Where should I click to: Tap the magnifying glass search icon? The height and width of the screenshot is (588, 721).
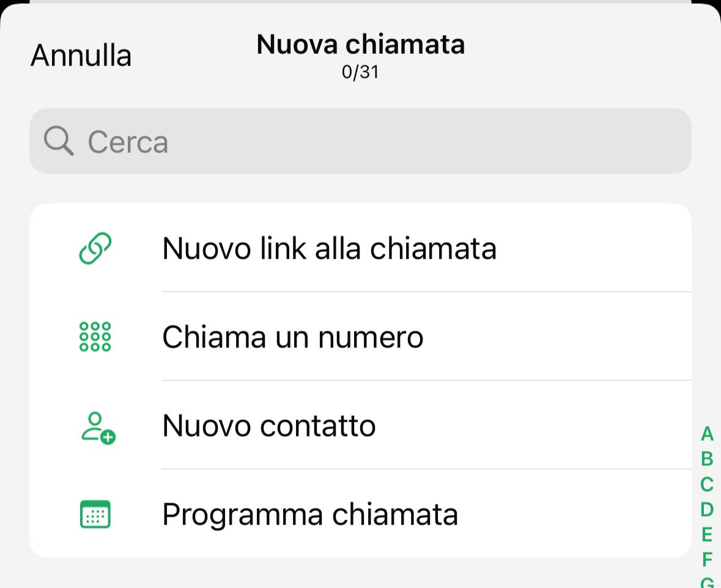[59, 142]
